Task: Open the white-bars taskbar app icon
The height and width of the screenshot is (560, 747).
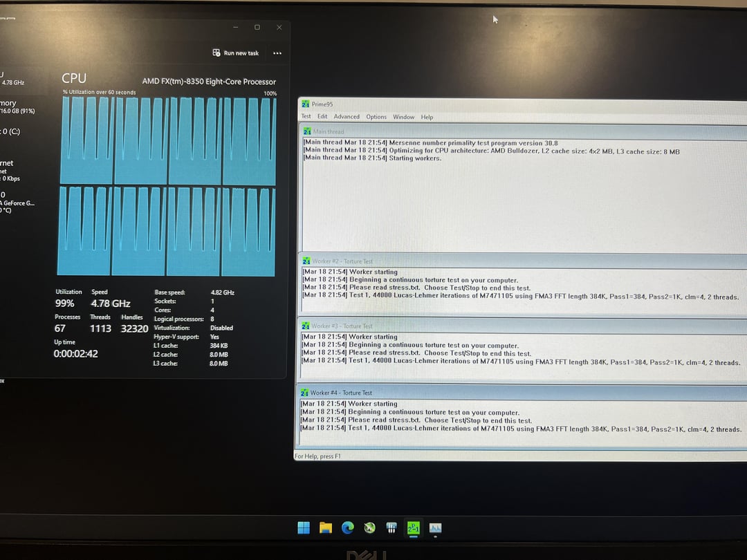Action: coord(391,528)
